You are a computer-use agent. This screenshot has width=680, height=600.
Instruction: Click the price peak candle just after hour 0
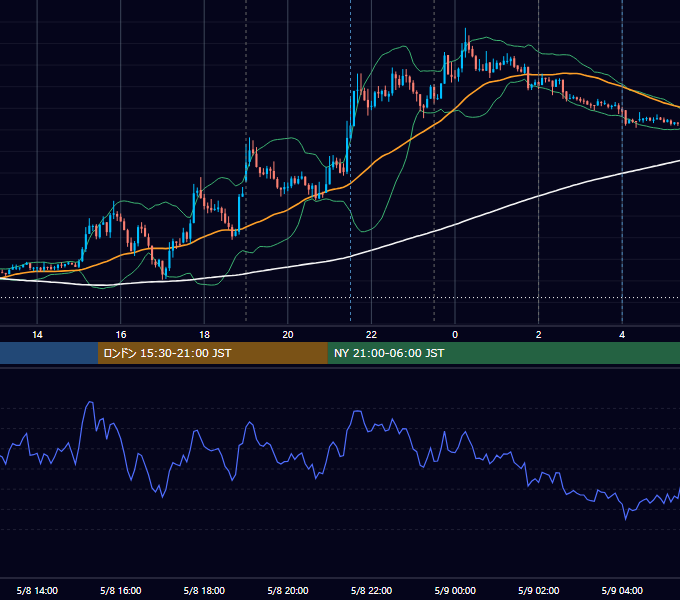466,41
